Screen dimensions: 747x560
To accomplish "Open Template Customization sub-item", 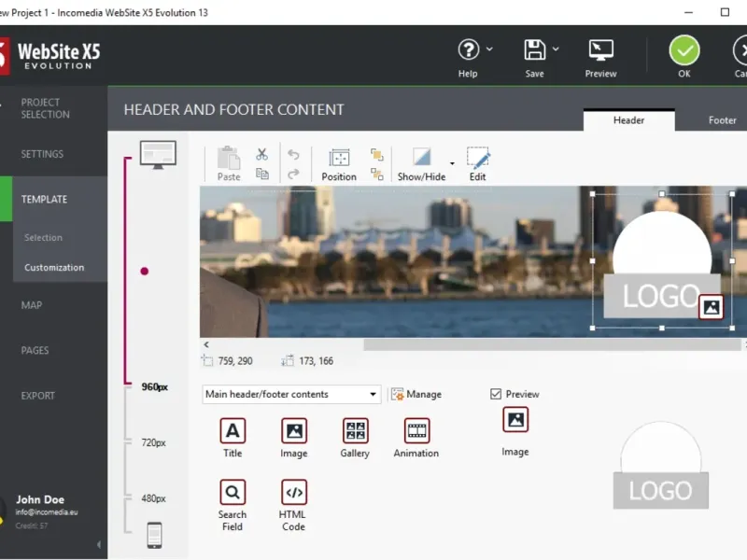I will pyautogui.click(x=54, y=267).
